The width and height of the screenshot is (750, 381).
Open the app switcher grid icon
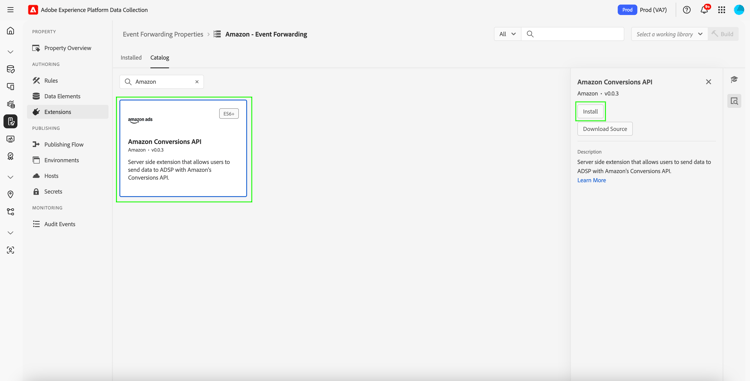click(x=722, y=10)
